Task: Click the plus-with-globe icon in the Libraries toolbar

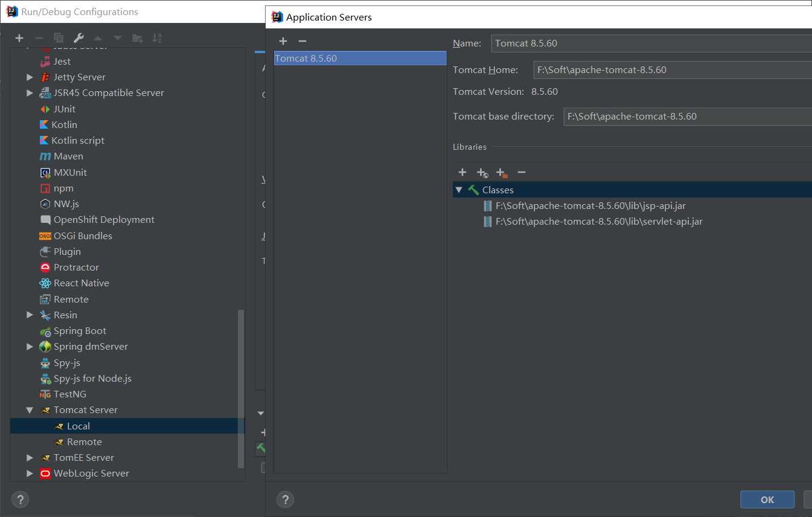Action: (x=482, y=173)
